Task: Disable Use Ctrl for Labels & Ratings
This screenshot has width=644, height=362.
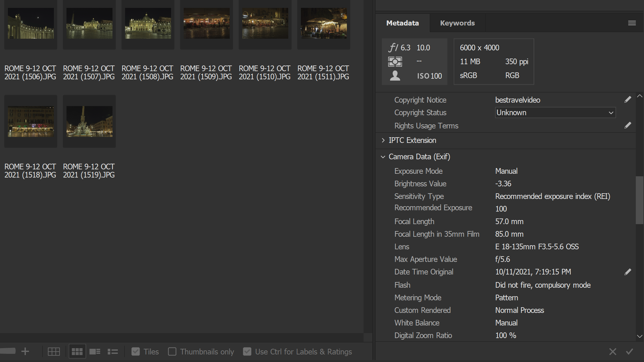Action: [247, 351]
